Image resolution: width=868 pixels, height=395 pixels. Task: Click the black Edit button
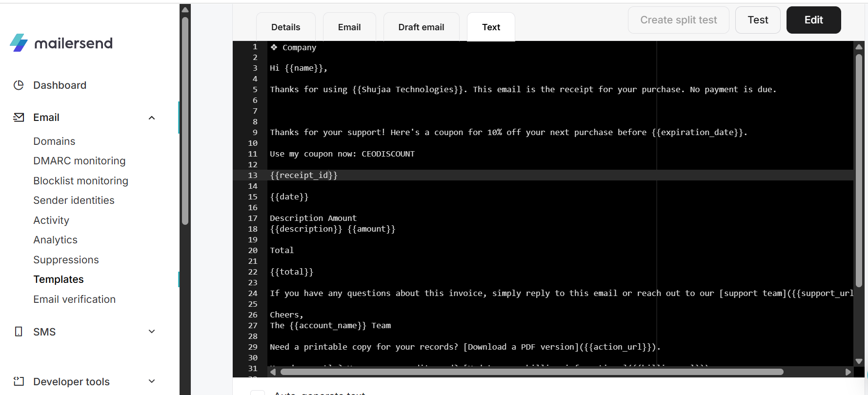pos(813,20)
